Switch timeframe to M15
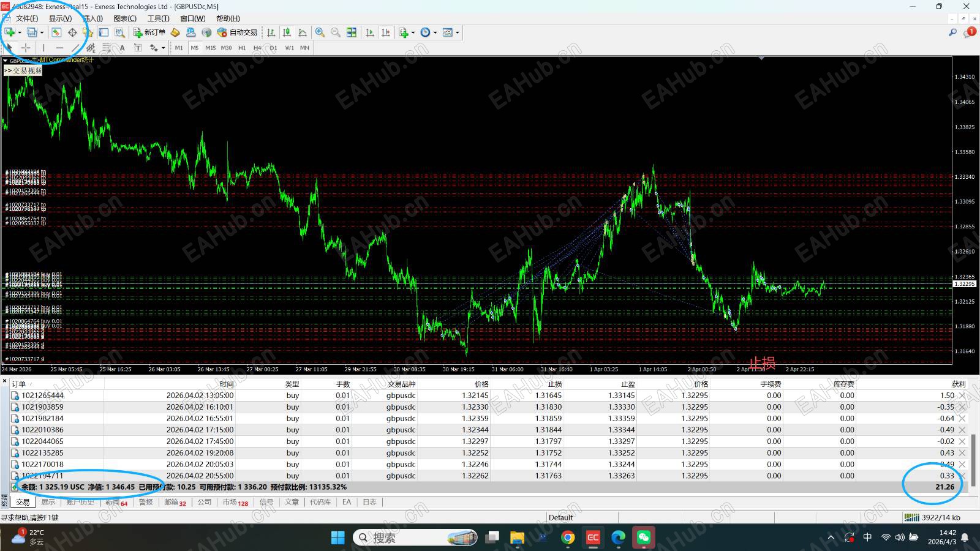 point(211,48)
